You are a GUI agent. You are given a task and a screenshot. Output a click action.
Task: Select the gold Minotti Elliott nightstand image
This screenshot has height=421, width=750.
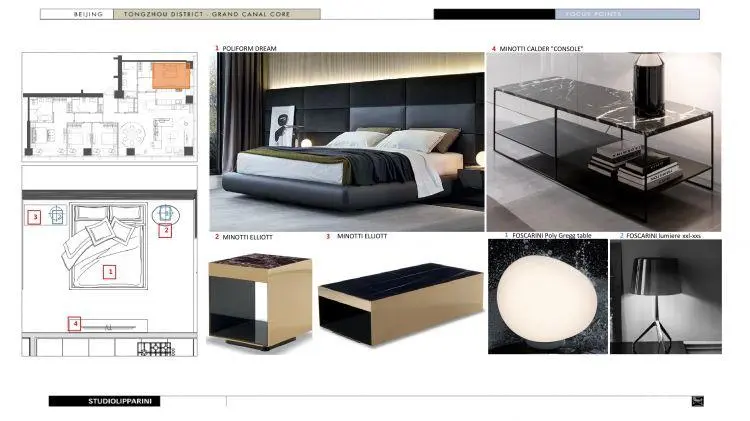pos(260,300)
